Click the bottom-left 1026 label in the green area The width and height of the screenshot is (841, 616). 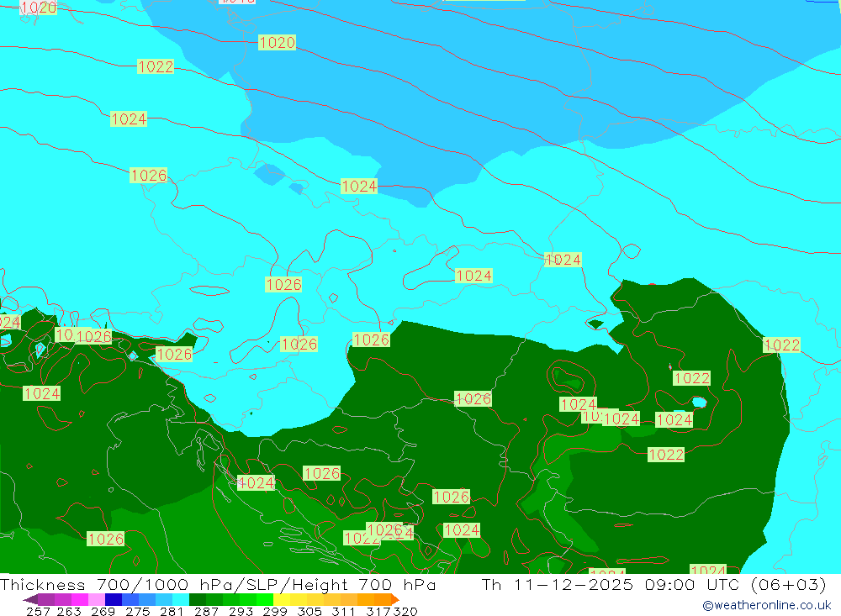click(x=106, y=539)
